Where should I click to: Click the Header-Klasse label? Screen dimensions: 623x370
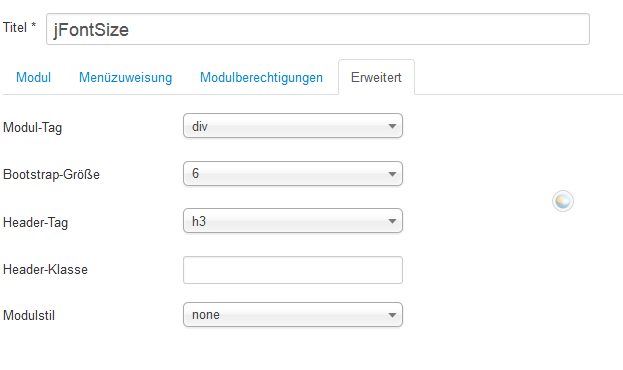pyautogui.click(x=45, y=269)
